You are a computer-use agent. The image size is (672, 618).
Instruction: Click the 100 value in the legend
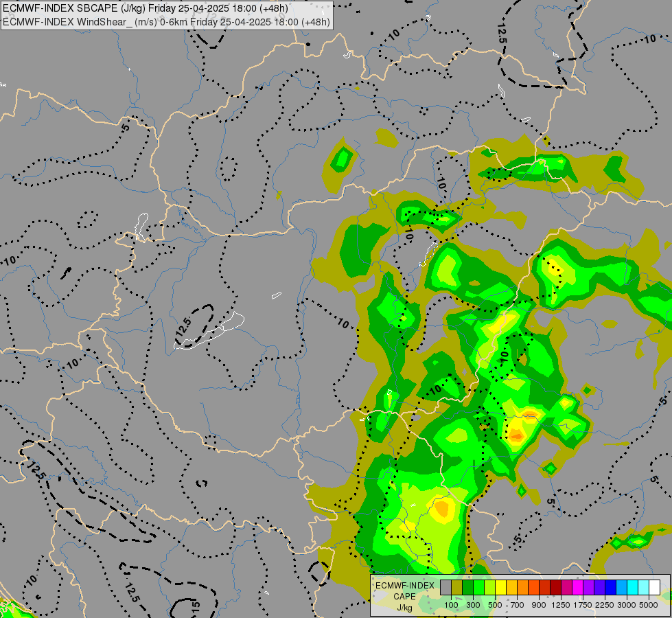click(x=451, y=605)
